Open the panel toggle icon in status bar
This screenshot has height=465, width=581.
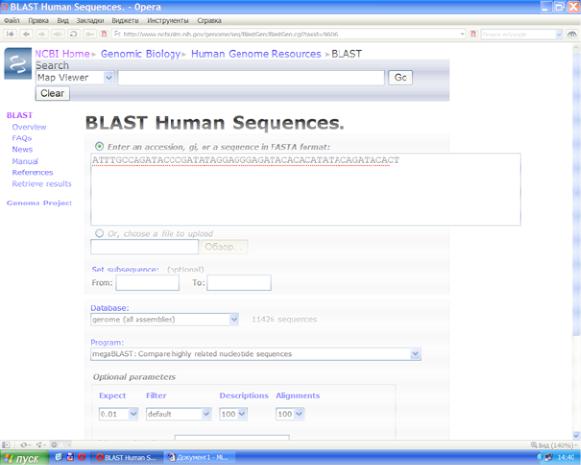tap(6, 444)
